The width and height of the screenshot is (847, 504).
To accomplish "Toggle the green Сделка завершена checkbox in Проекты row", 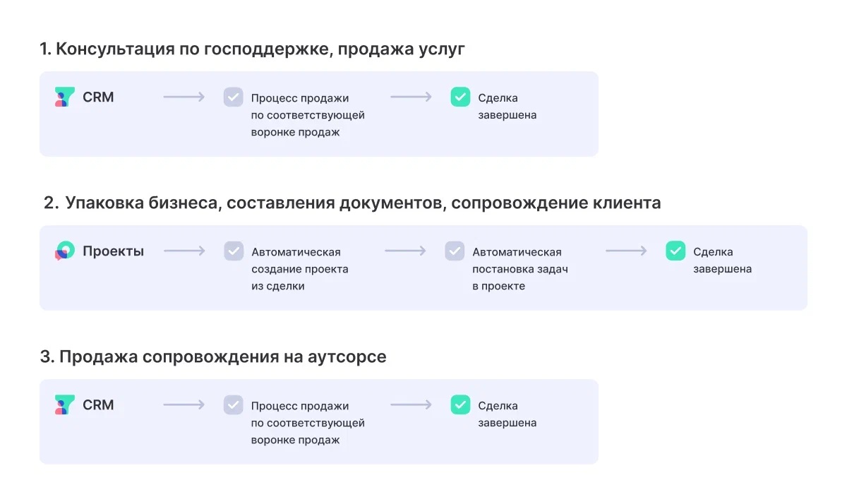I will pyautogui.click(x=675, y=251).
